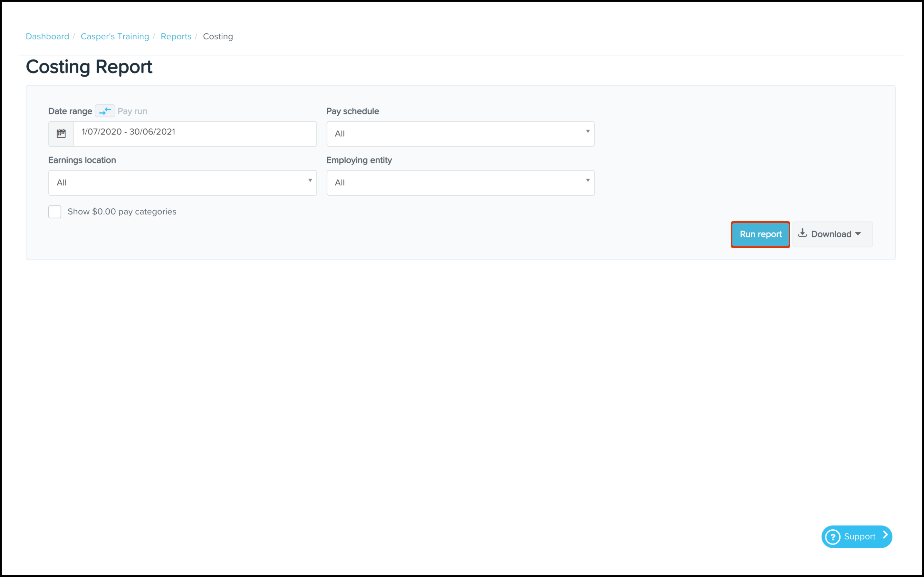
Task: Enable Show $0.00 pay categories checkbox
Action: coord(54,212)
